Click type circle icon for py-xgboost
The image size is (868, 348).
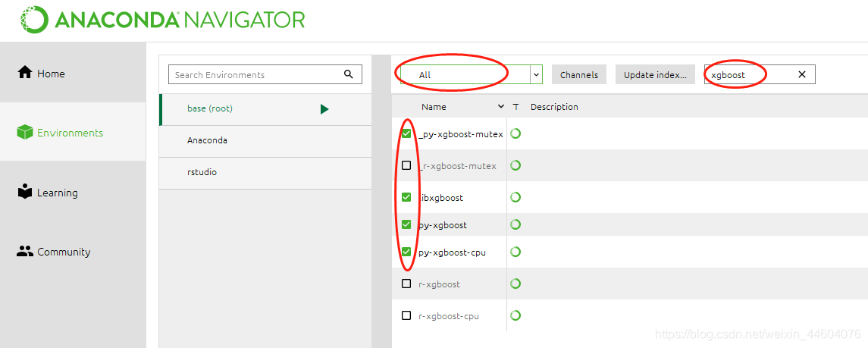coord(515,224)
